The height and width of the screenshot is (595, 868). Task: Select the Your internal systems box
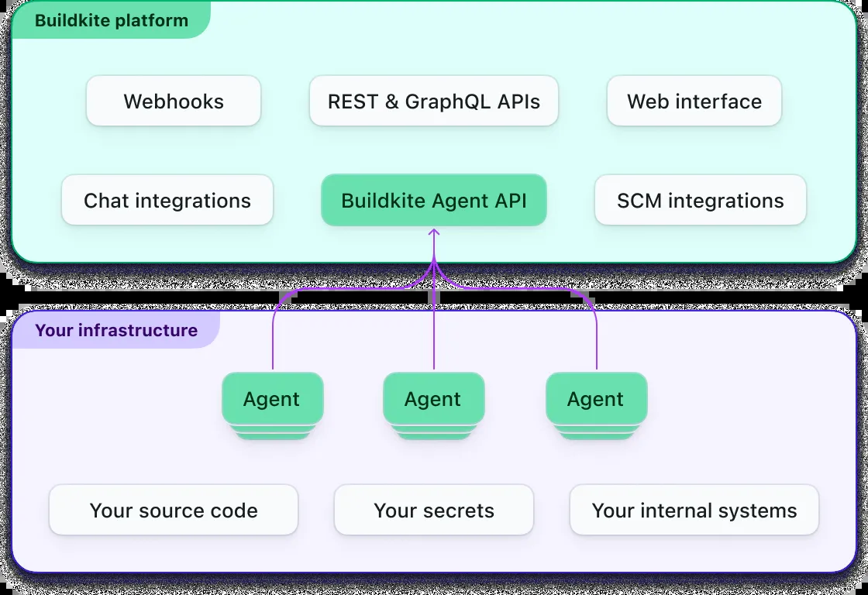(x=694, y=510)
